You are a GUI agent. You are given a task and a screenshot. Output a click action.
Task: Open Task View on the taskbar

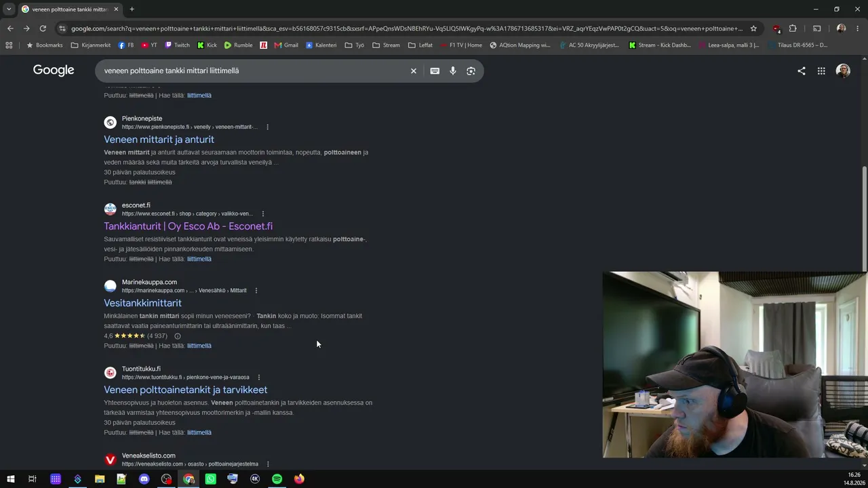[x=32, y=479]
